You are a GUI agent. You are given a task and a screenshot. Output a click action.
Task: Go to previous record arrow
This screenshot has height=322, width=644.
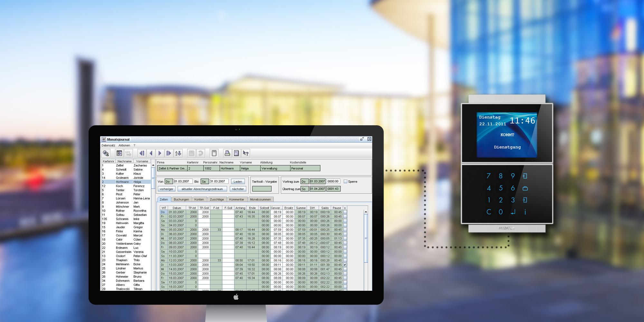tap(151, 153)
